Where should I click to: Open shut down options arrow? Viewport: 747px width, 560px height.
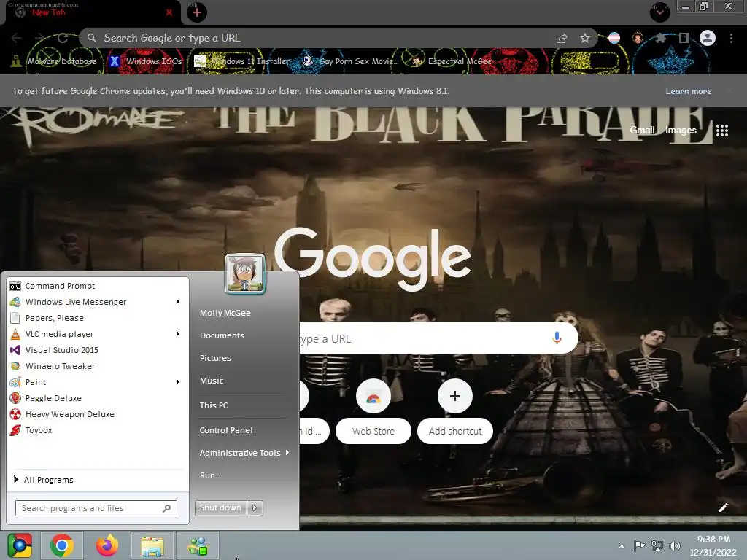[x=255, y=507]
